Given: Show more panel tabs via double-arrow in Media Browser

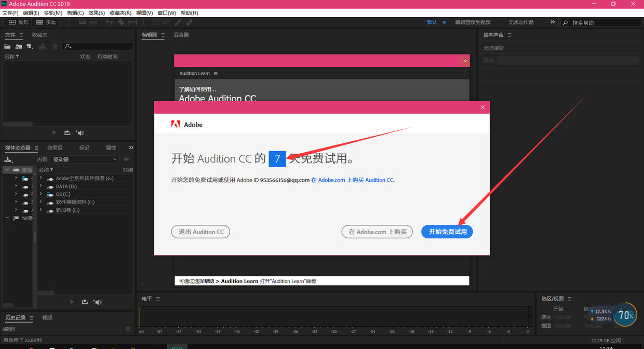Looking at the screenshot, I should (131, 148).
